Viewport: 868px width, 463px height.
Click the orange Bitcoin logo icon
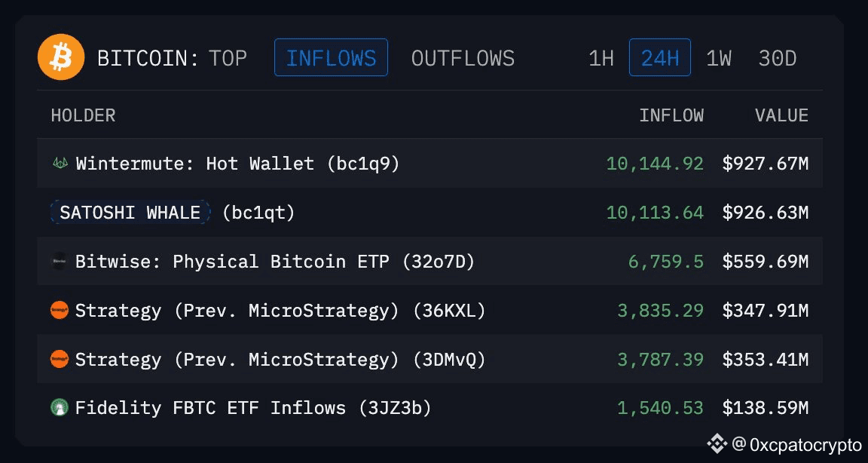61,57
